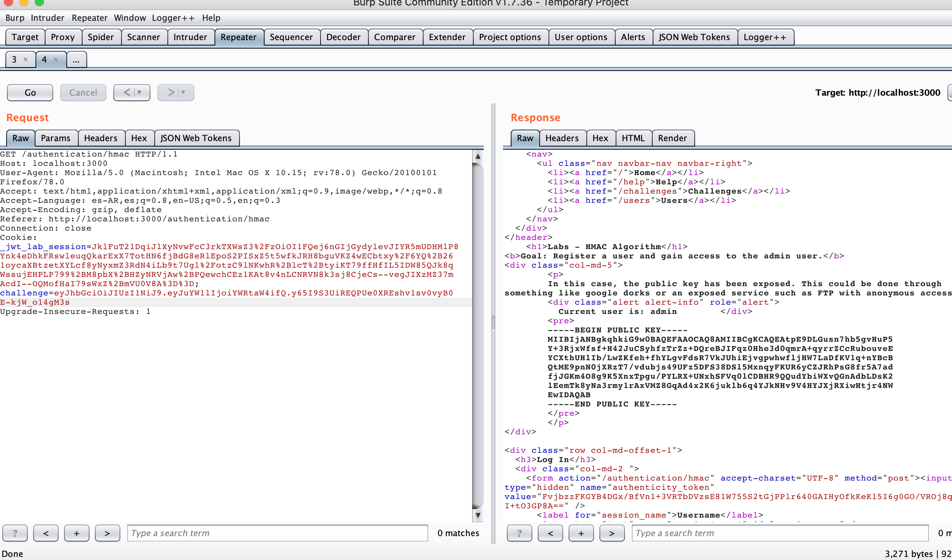
Task: Send the request with Go
Action: (30, 93)
